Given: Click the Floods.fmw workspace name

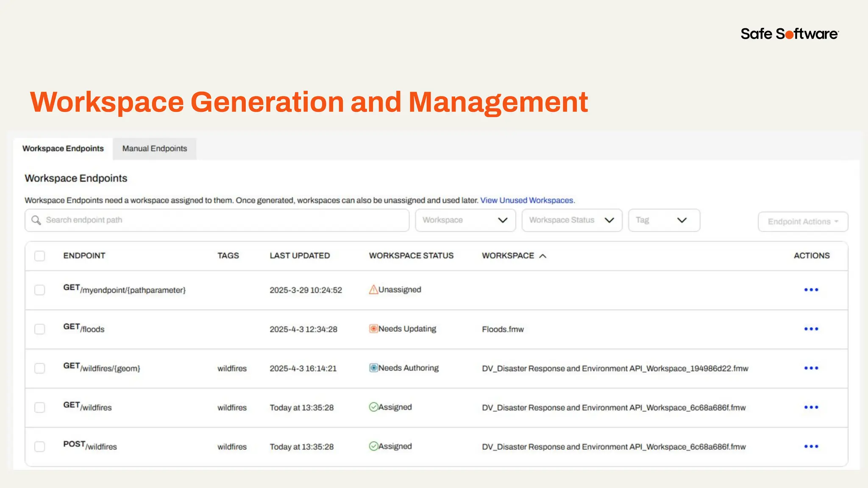Looking at the screenshot, I should pyautogui.click(x=503, y=329).
